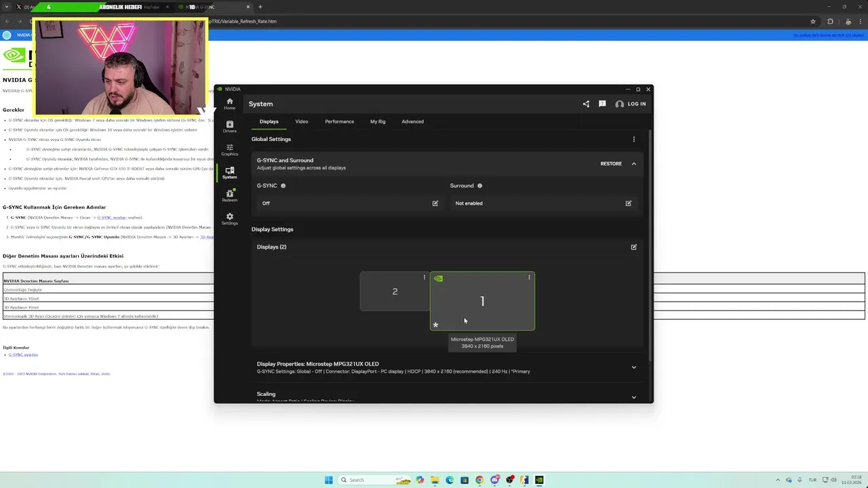
Task: Edit the Displays (2) arrangement
Action: [x=634, y=247]
